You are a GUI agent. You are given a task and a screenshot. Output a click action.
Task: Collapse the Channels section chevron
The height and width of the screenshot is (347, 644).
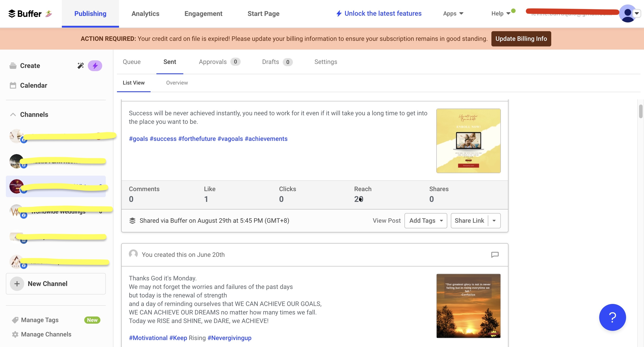point(13,114)
